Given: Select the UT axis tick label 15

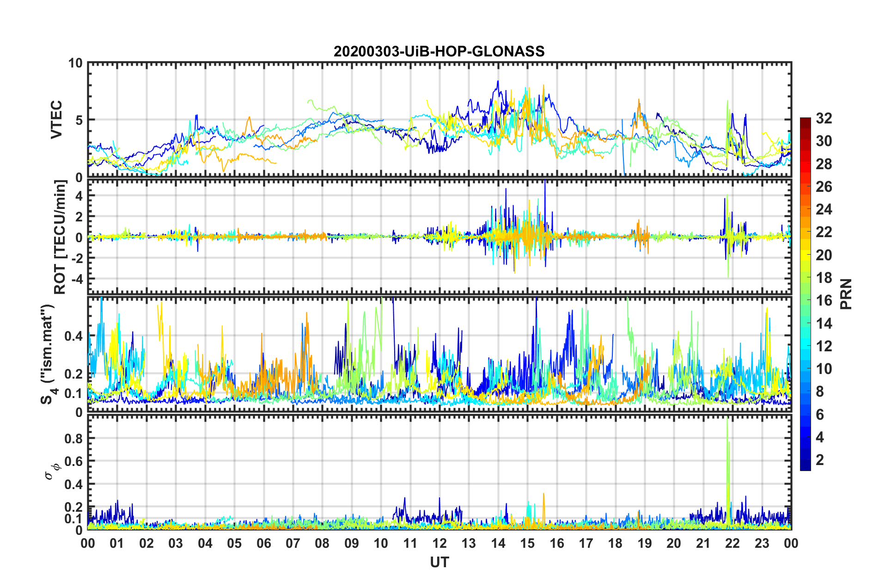Looking at the screenshot, I should click(x=527, y=543).
